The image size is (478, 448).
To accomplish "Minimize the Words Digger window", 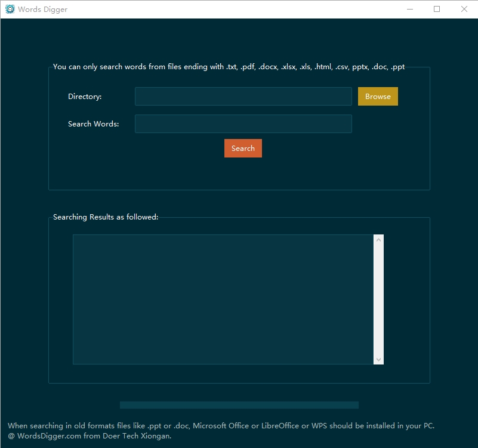I will (x=409, y=9).
